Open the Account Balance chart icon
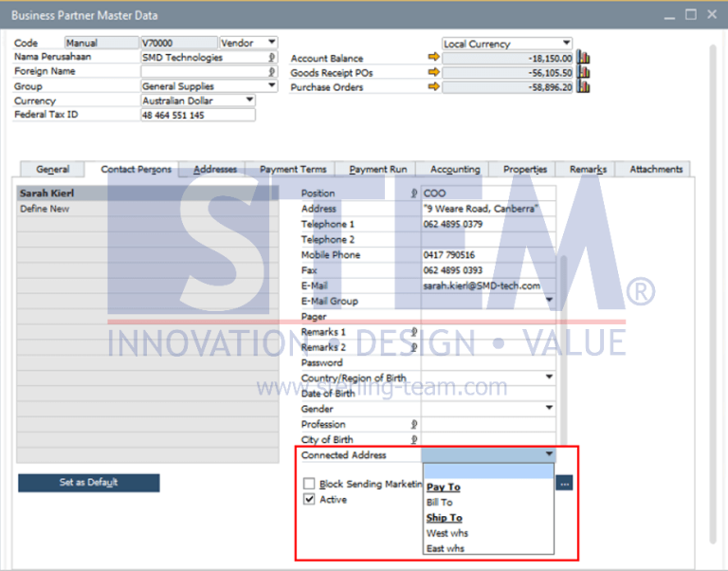The height and width of the screenshot is (571, 728). pos(584,58)
